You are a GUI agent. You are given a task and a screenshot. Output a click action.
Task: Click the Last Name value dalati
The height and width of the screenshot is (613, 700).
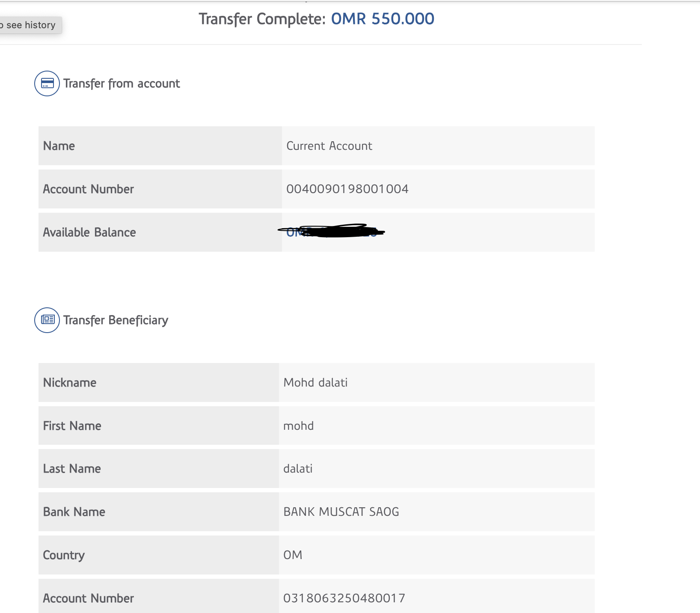[x=298, y=469]
